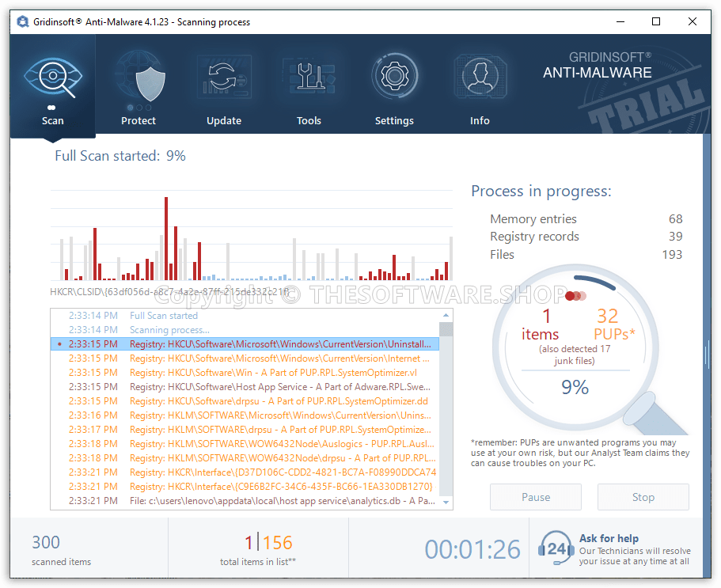
Task: Switch to the Tools tab label
Action: click(x=309, y=121)
